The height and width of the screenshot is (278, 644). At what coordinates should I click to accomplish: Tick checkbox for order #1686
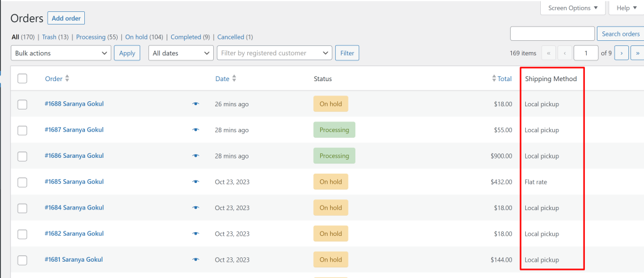[22, 156]
